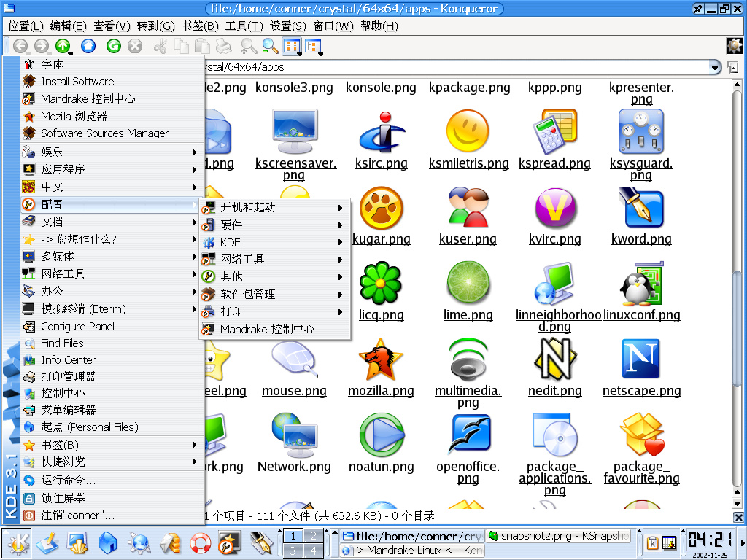Switch to virtual desktop 2

pos(313,536)
